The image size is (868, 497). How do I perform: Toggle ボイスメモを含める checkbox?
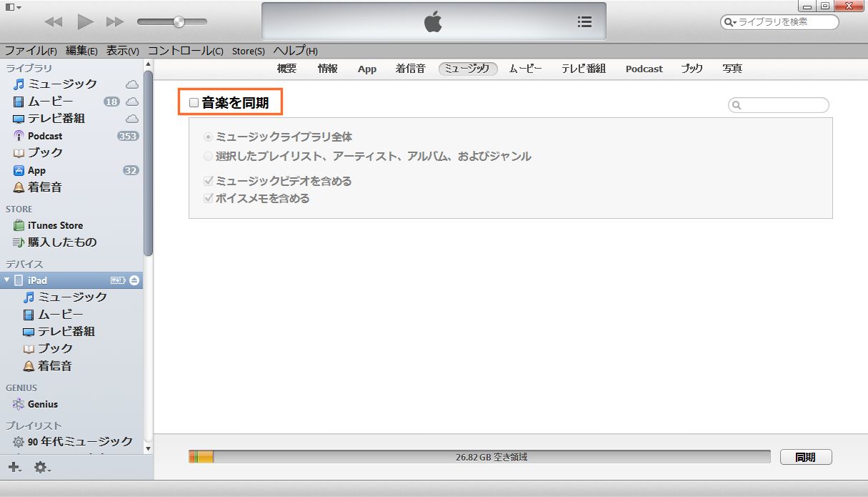point(209,198)
